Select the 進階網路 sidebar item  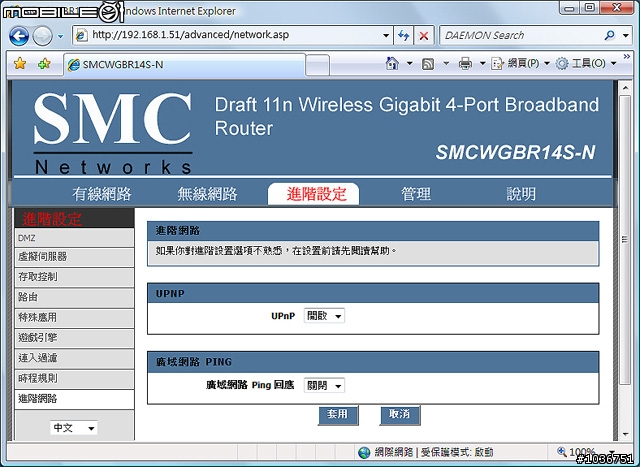(74, 399)
